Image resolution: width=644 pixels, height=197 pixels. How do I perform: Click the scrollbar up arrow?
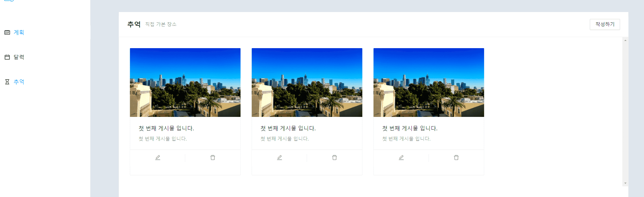tap(625, 41)
